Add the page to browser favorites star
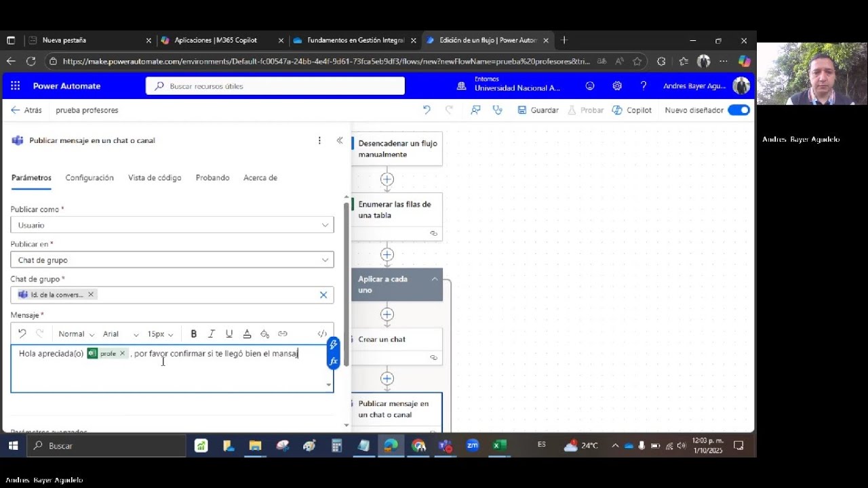 point(637,61)
